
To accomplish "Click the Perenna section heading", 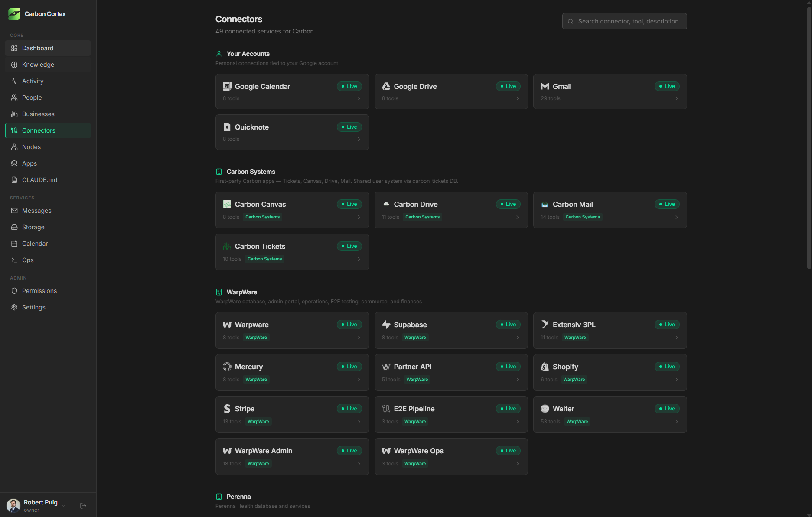I will [238, 497].
